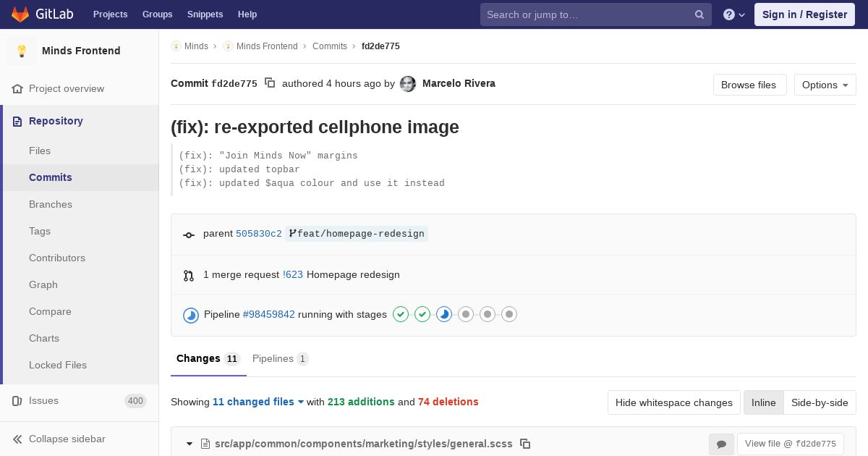Open Minds Frontend project title in sidebar

pos(81,51)
